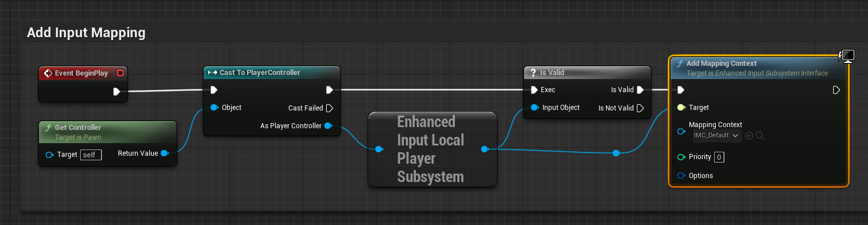The width and height of the screenshot is (868, 225).
Task: Click the Is Valid Exec input pin
Action: [534, 90]
